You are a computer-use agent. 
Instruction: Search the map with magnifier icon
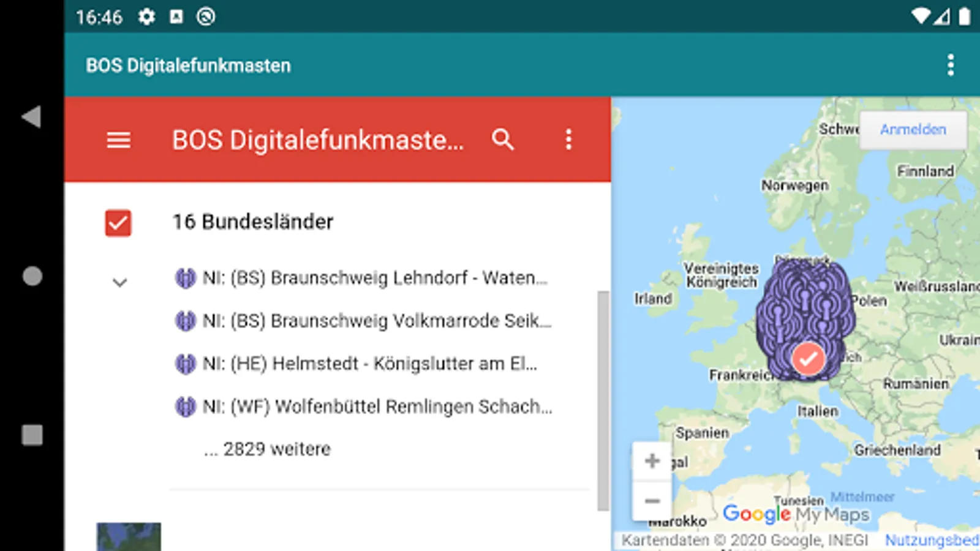click(x=503, y=140)
